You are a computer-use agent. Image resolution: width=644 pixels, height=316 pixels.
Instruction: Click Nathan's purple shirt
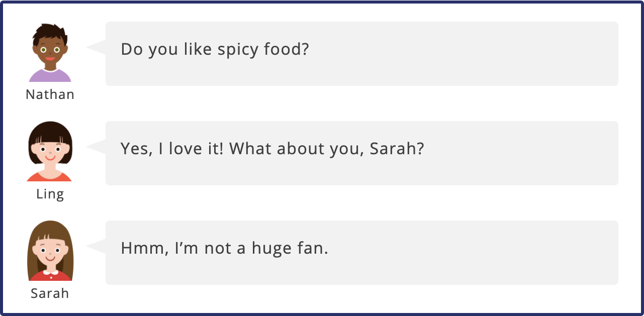tap(50, 76)
